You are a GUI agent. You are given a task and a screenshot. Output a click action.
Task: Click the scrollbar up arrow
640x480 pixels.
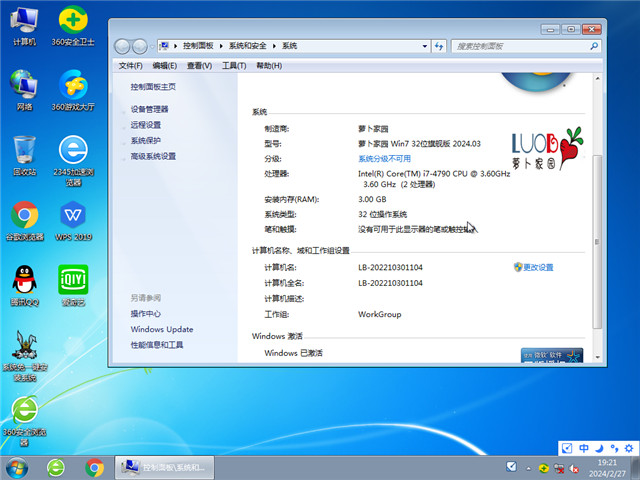point(598,78)
